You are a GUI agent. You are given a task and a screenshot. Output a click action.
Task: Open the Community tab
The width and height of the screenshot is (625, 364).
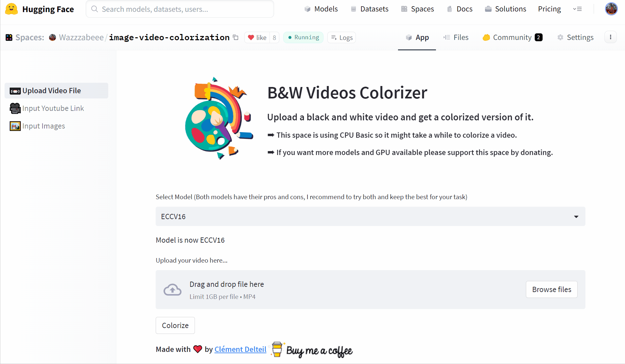[512, 38]
